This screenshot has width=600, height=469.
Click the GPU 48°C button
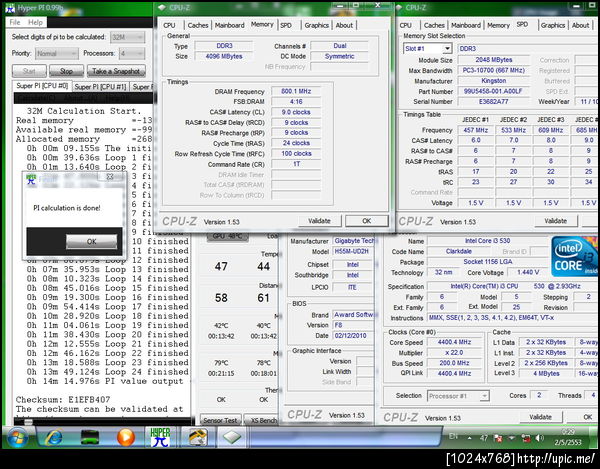tap(227, 236)
